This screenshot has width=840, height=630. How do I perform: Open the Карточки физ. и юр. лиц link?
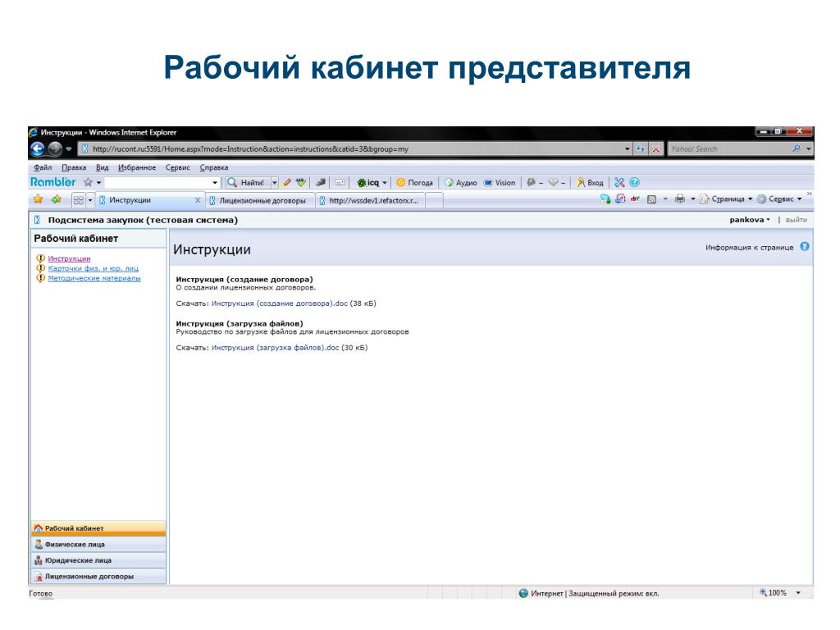click(x=94, y=268)
